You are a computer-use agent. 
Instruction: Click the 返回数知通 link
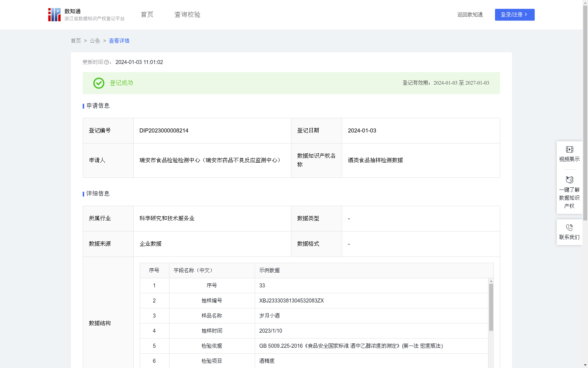tap(470, 15)
